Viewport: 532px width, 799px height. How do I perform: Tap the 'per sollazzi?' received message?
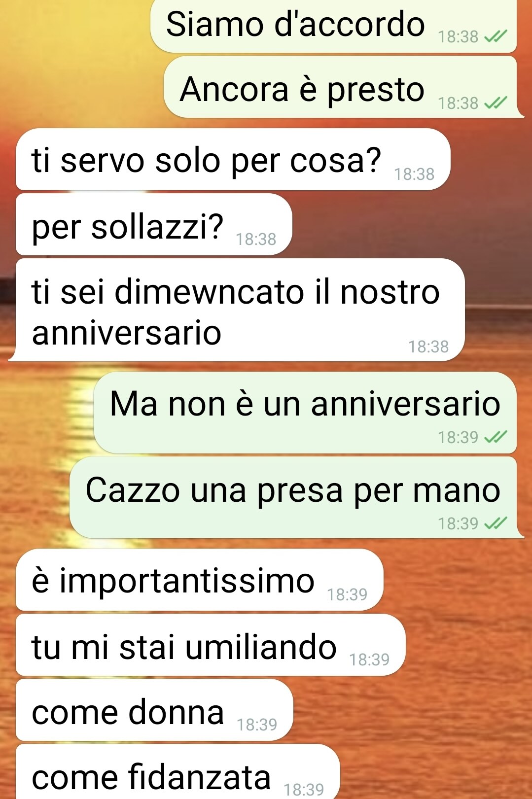coord(154,224)
